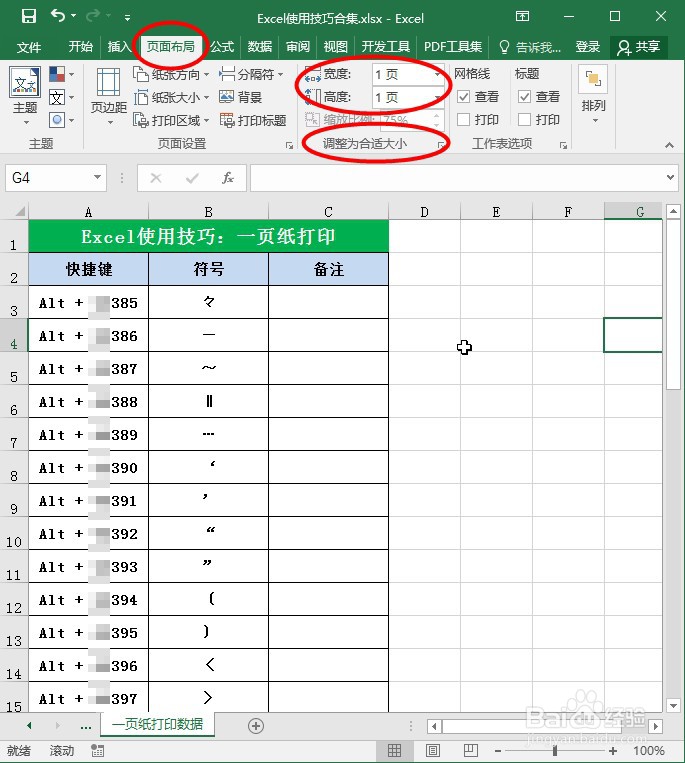Switch to the Formulas (公式) tab
This screenshot has height=763, width=685.
222,47
